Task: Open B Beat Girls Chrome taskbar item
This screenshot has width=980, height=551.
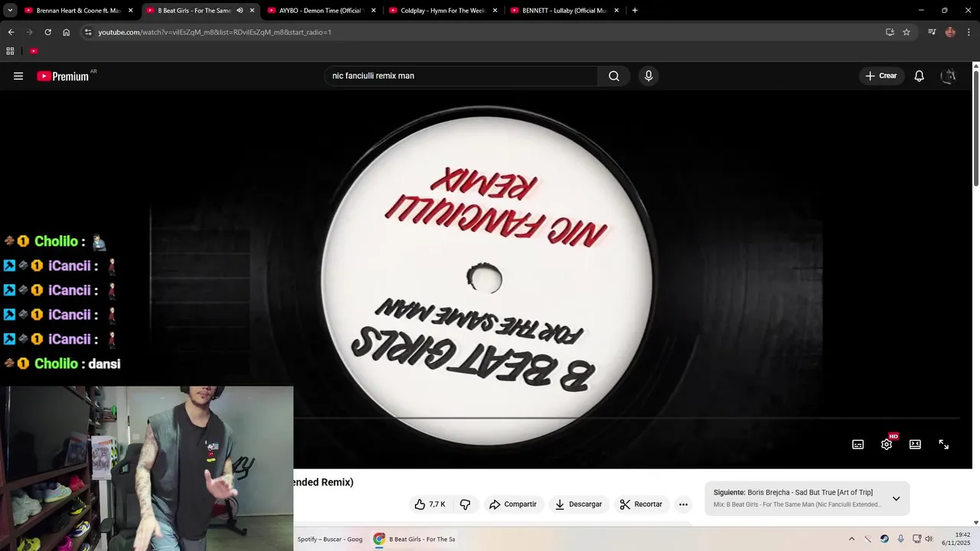Action: (414, 540)
